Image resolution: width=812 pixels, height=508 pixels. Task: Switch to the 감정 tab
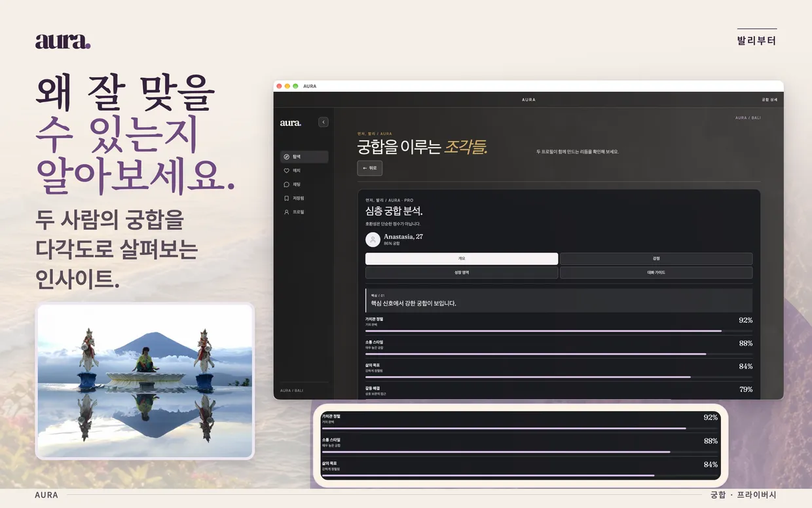pos(656,258)
